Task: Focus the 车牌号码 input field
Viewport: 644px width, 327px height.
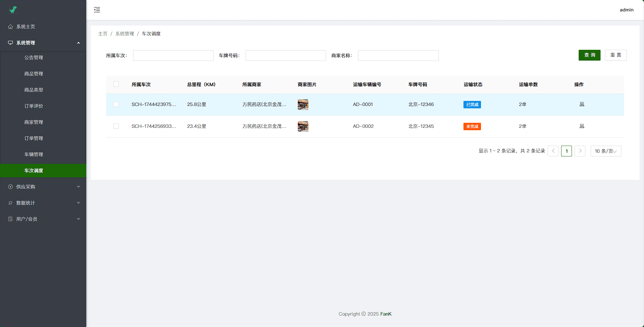Action: tap(285, 56)
